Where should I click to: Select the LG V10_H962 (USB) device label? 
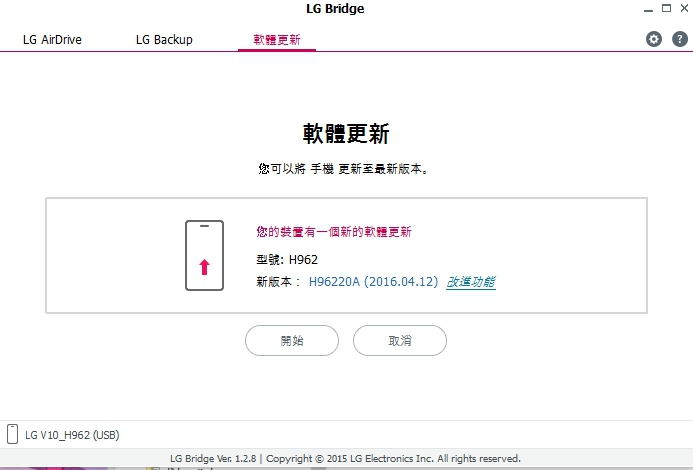72,435
